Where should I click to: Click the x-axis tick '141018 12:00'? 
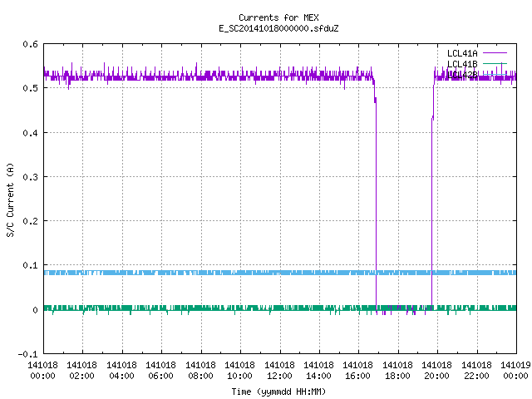[279, 371]
